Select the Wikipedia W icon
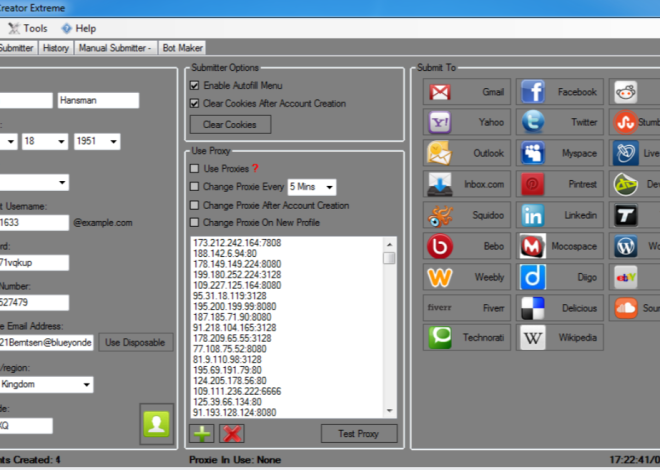The width and height of the screenshot is (660, 470). [533, 337]
